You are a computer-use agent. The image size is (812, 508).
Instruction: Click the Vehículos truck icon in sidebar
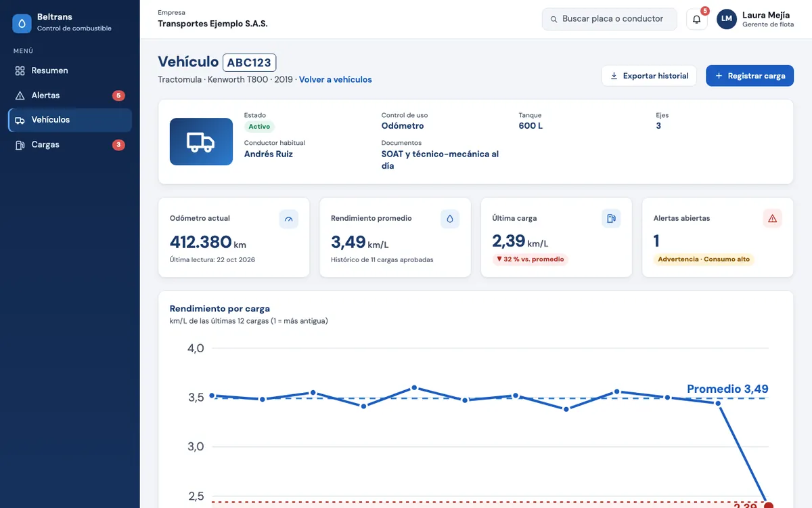[20, 120]
